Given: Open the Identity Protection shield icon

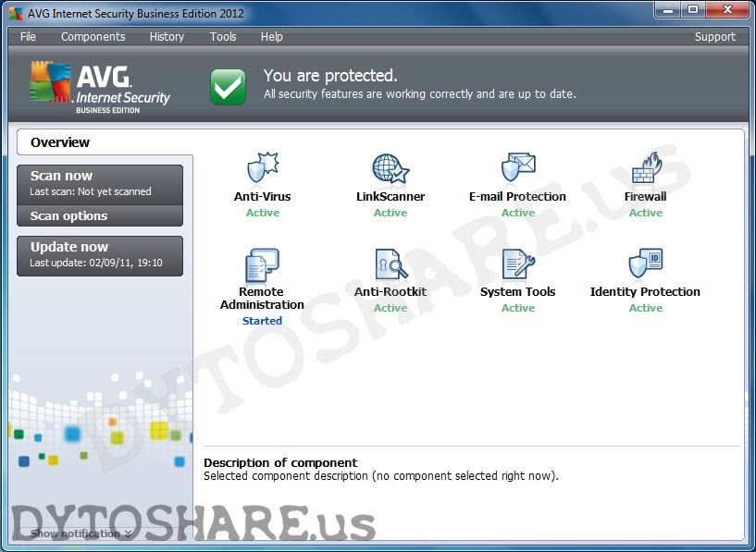Looking at the screenshot, I should click(646, 263).
